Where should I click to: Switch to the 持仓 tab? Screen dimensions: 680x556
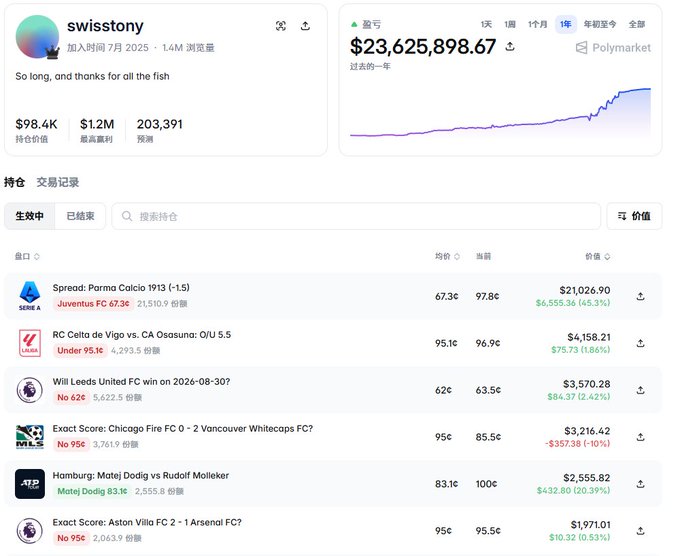coord(14,182)
